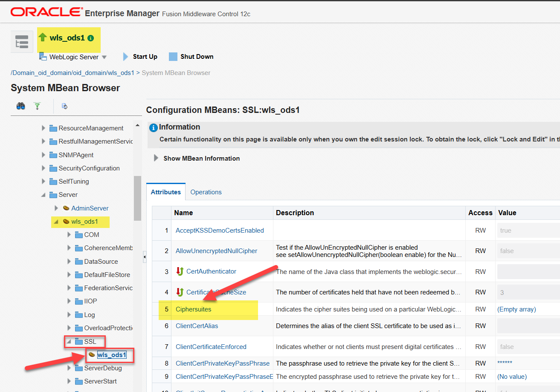
Task: Select wls_ods1 under the SSL folder
Action: click(112, 355)
